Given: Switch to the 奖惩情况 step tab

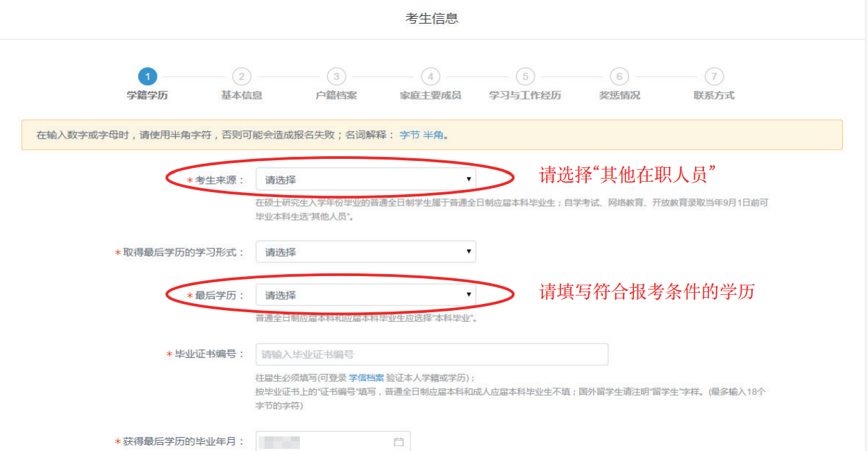Looking at the screenshot, I should coord(619,93).
